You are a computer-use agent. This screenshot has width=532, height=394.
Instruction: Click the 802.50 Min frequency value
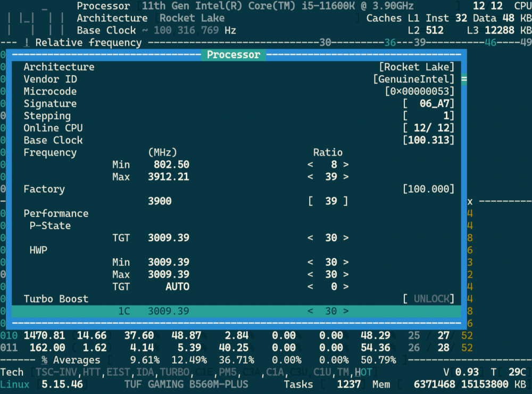(x=171, y=165)
